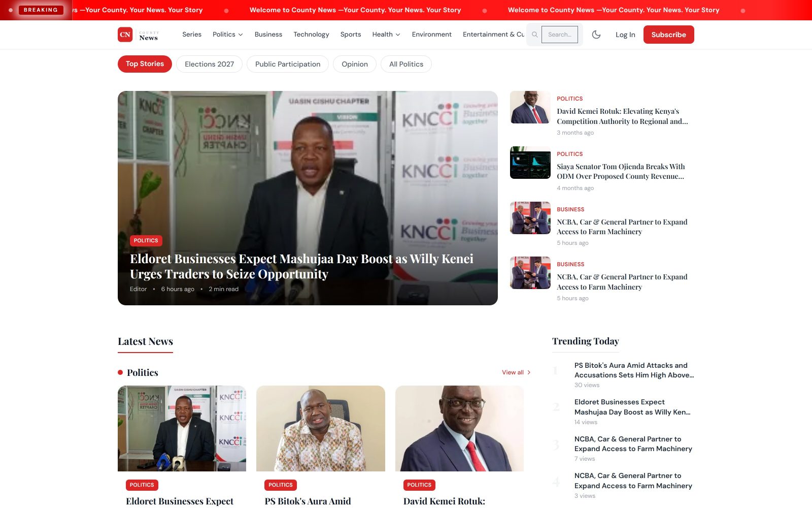Open the Entertainment & Culture menu item

click(x=493, y=35)
